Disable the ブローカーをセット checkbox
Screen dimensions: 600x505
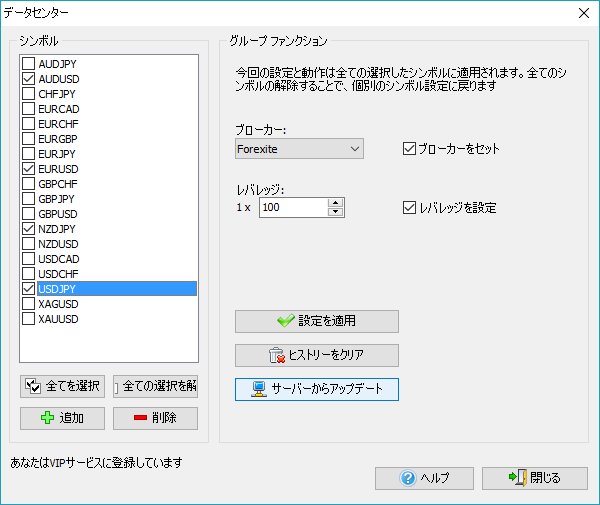(408, 149)
